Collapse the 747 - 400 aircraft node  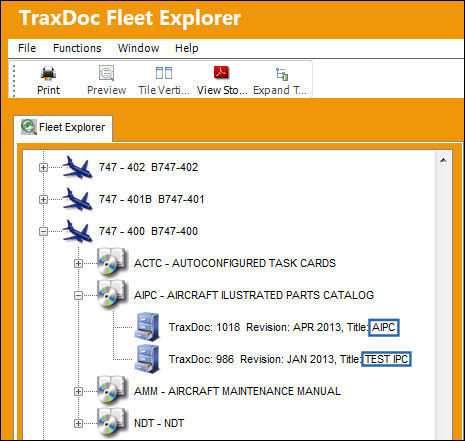tap(43, 231)
